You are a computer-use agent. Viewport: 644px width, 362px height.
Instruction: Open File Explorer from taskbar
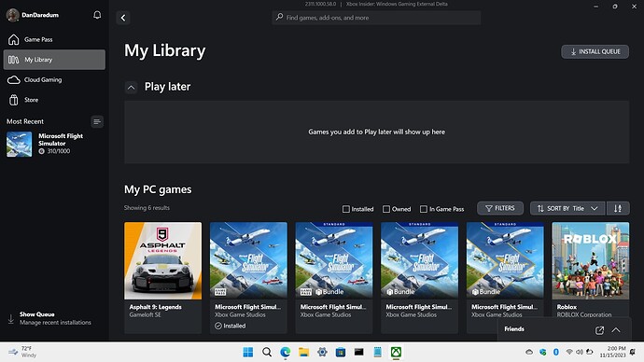pyautogui.click(x=303, y=352)
